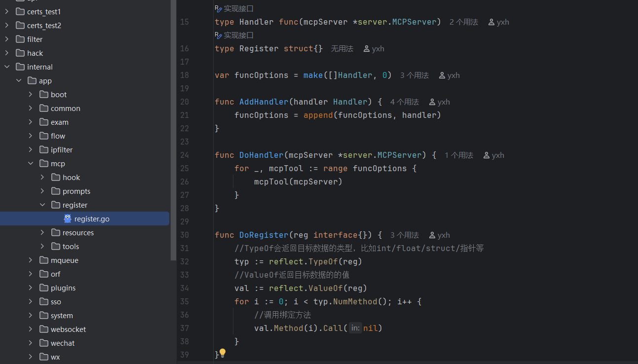Click the '//调用绑定方法' comment
Viewport: 638px width, 364px height.
pos(283,315)
